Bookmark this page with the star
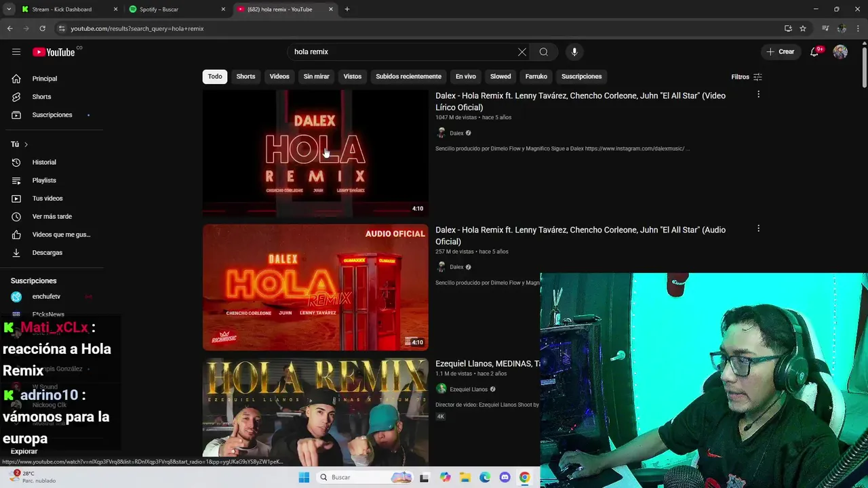The image size is (868, 488). [x=803, y=28]
